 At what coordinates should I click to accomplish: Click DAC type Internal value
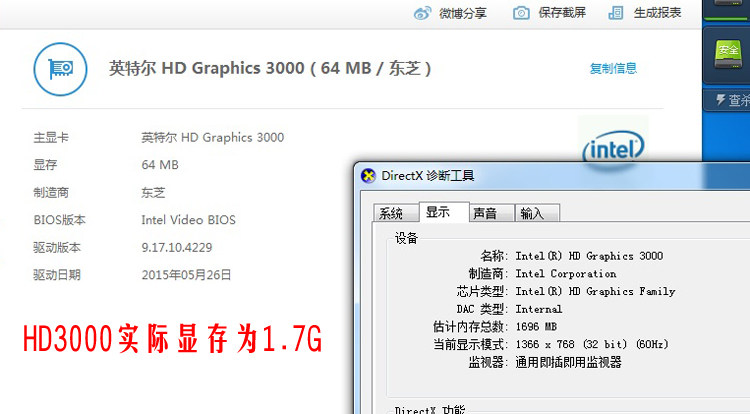(x=539, y=309)
